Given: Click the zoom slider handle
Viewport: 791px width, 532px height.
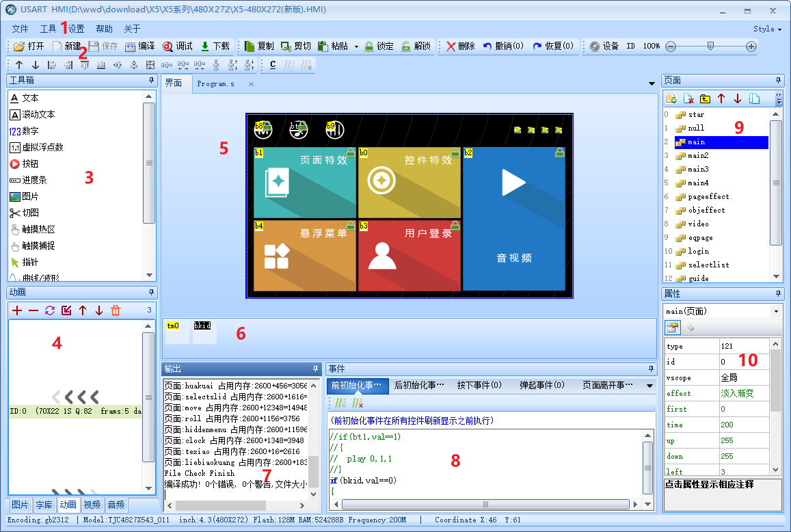Looking at the screenshot, I should pos(711,46).
